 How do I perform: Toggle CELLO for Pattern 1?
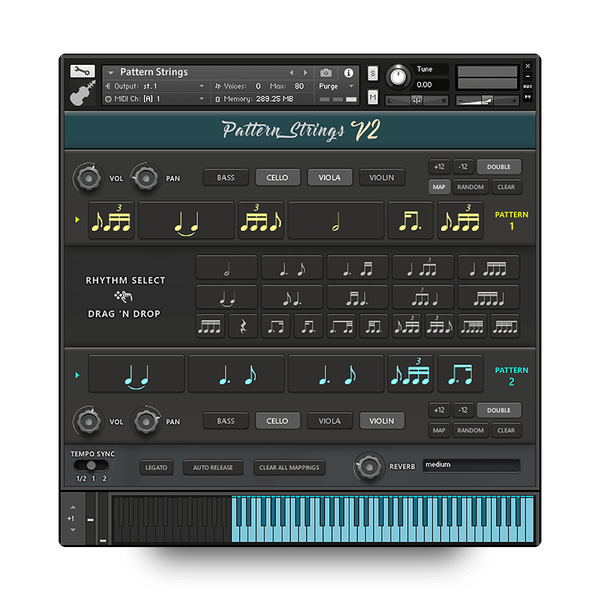[277, 178]
